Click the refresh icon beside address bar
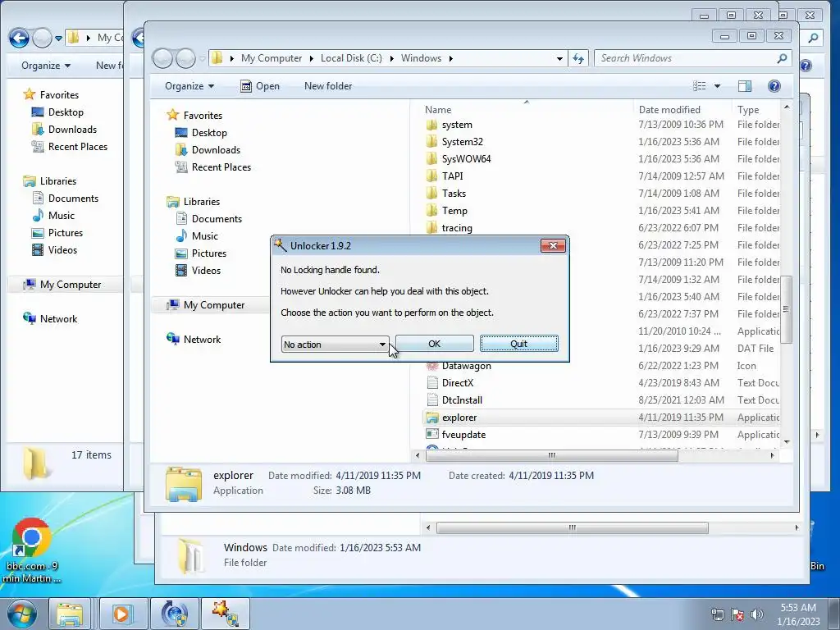840x630 pixels. pyautogui.click(x=578, y=58)
